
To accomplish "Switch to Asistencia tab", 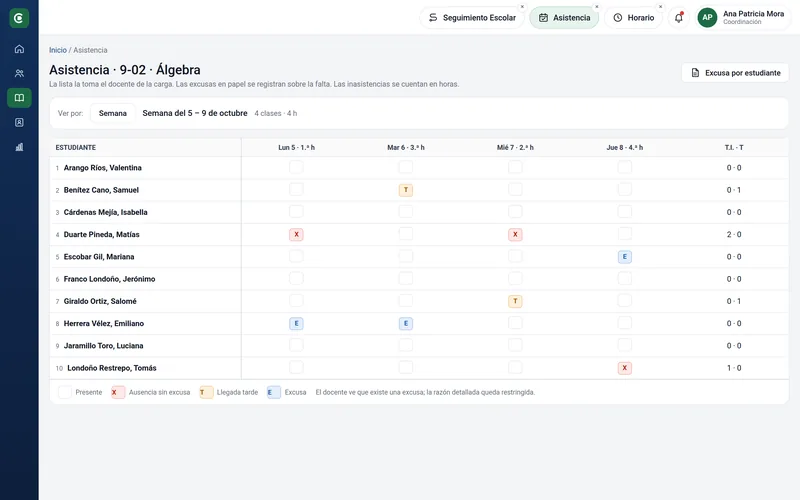I will (x=564, y=18).
